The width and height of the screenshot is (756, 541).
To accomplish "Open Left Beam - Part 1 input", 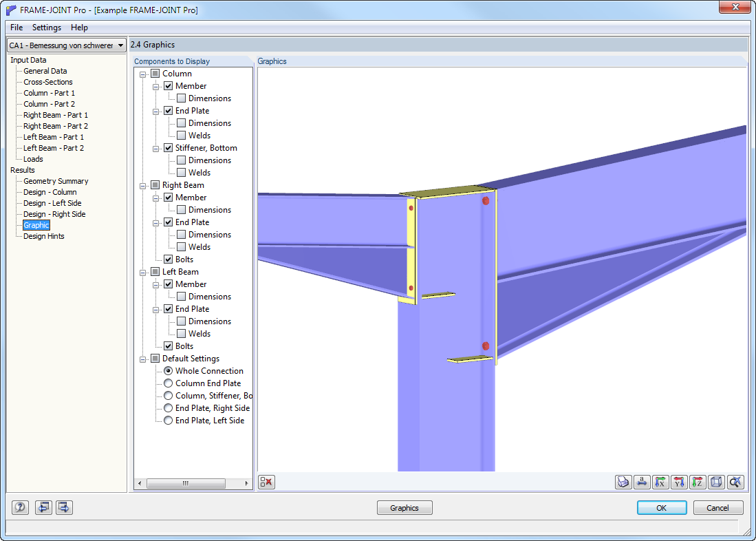I will pos(54,137).
